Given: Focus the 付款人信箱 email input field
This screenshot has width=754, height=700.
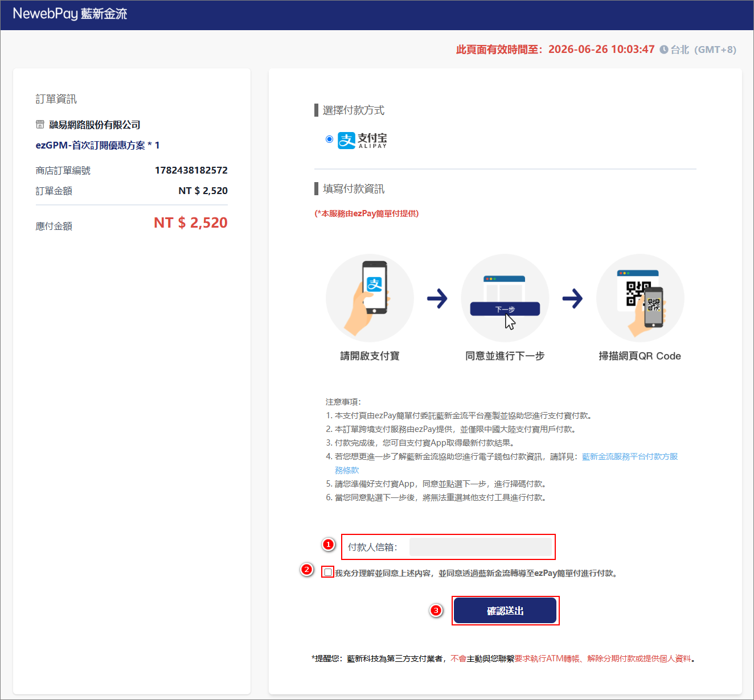Looking at the screenshot, I should 481,547.
